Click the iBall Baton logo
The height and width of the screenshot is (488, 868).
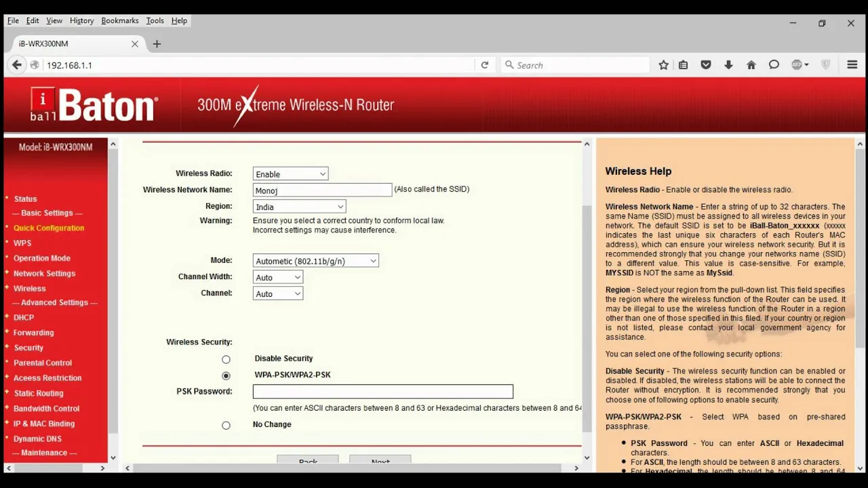click(94, 105)
